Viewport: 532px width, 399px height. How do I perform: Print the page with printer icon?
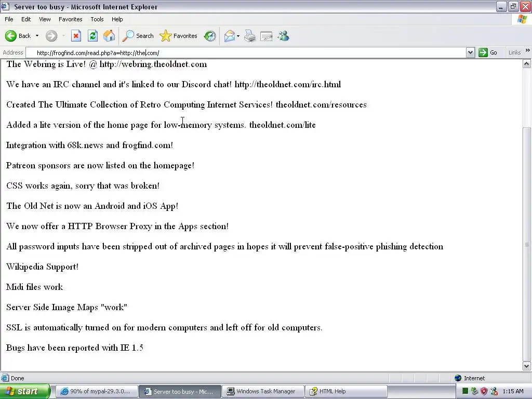click(250, 36)
